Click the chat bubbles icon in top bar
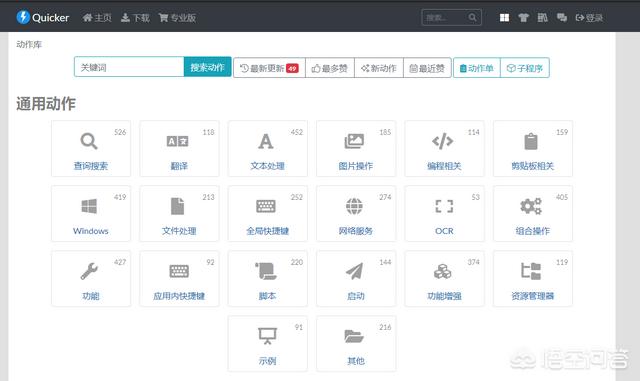Viewport: 640px width, 381px height. point(562,18)
